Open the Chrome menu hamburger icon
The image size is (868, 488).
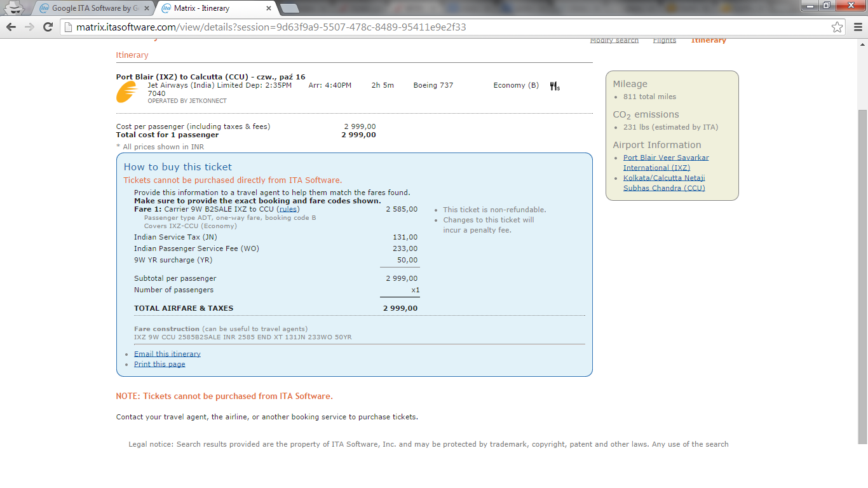click(857, 27)
